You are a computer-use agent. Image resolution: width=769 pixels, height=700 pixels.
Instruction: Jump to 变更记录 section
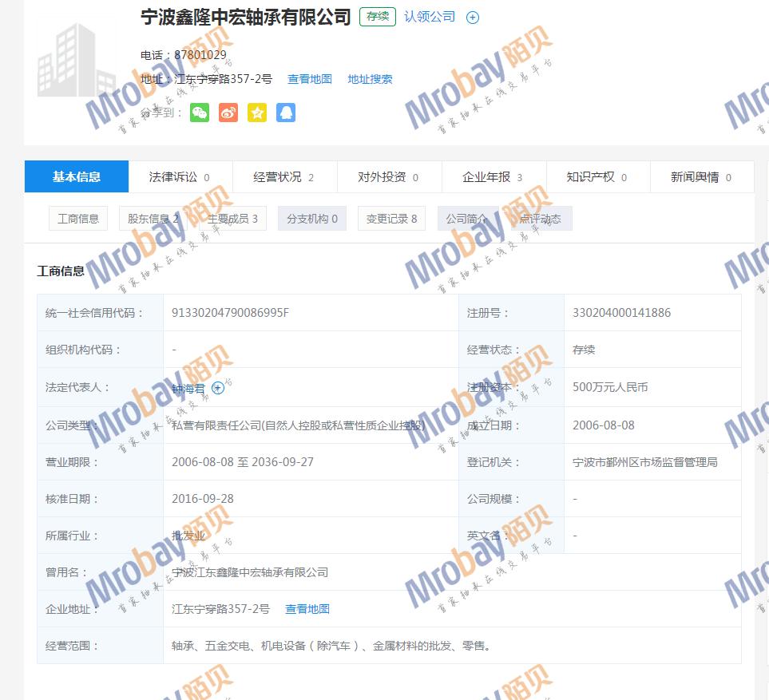[391, 219]
